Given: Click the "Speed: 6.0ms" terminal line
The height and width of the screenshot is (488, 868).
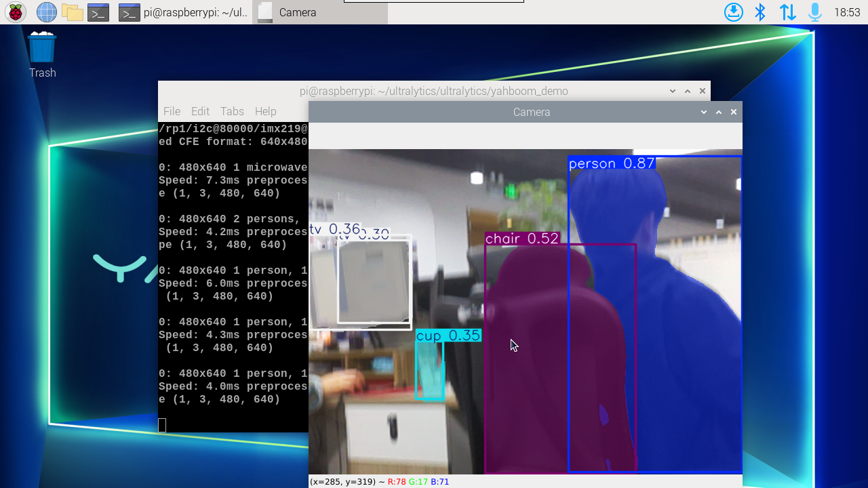Looking at the screenshot, I should point(233,283).
